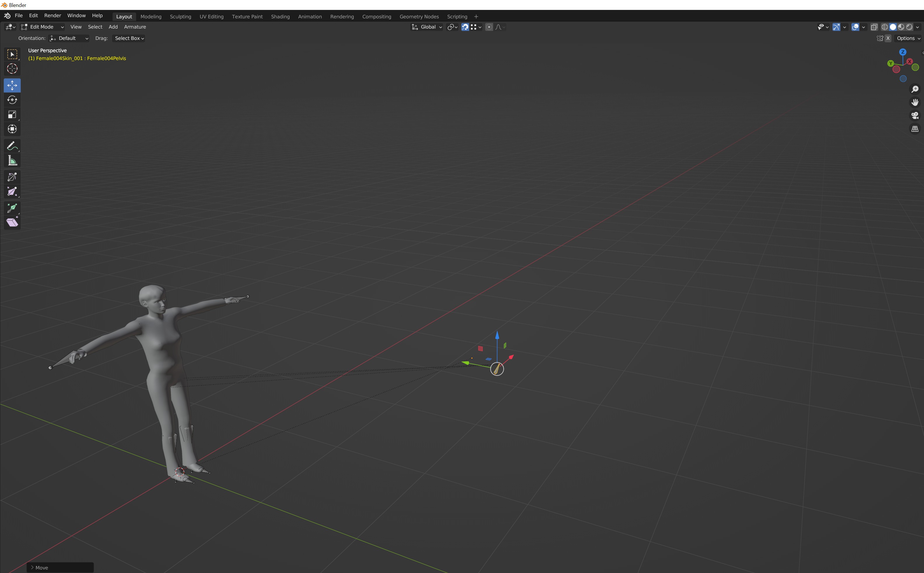This screenshot has height=573, width=924.
Task: Switch to wireframe shading
Action: click(x=885, y=27)
